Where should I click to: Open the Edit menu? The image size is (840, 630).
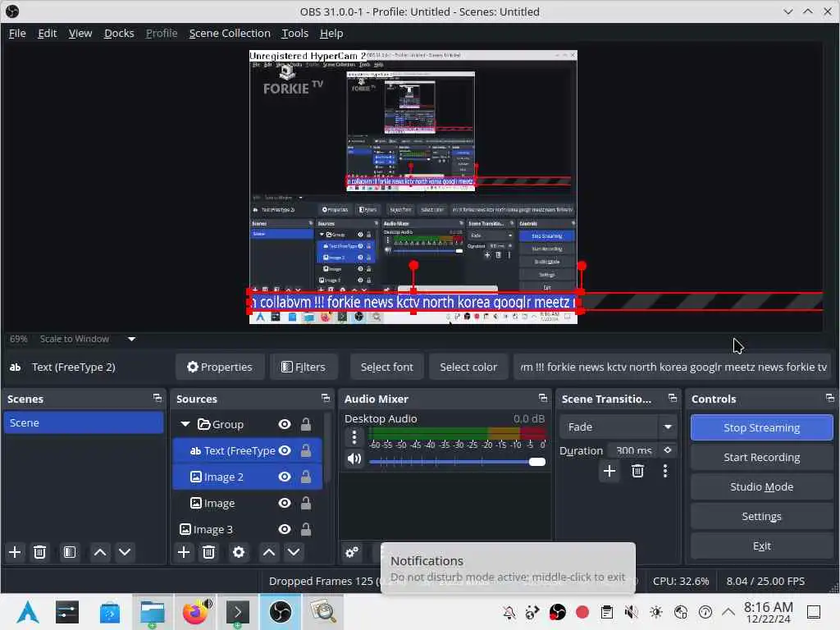tap(47, 33)
